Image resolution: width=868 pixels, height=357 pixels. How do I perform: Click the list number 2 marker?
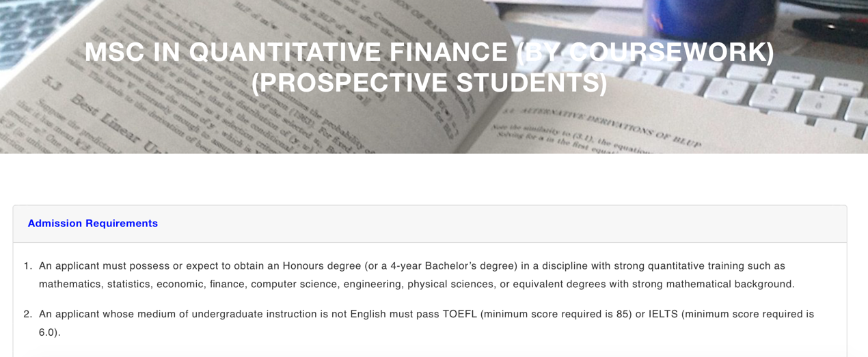(27, 315)
